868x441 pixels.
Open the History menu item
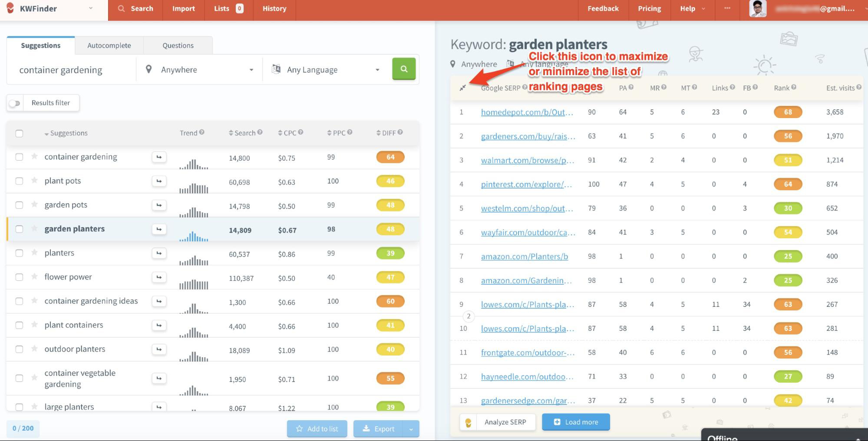(274, 8)
